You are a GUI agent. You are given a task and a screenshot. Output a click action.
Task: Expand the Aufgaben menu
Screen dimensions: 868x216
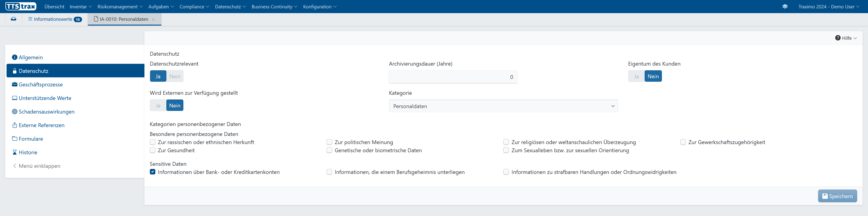click(161, 6)
